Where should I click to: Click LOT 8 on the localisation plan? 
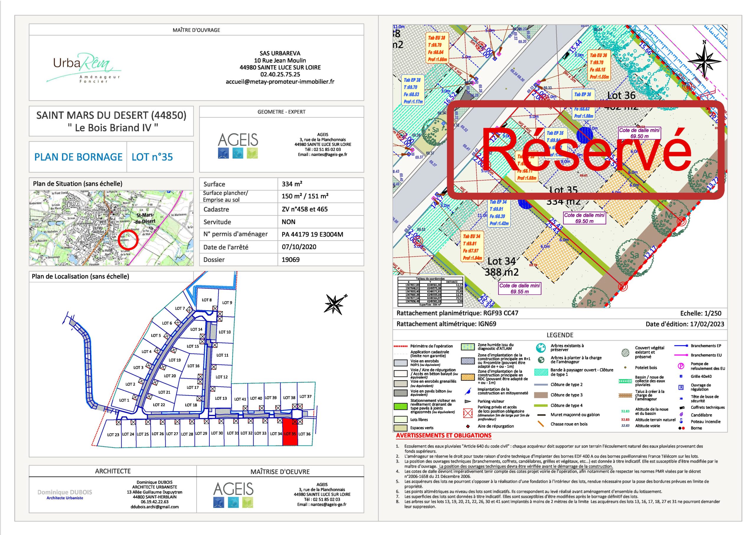click(207, 300)
